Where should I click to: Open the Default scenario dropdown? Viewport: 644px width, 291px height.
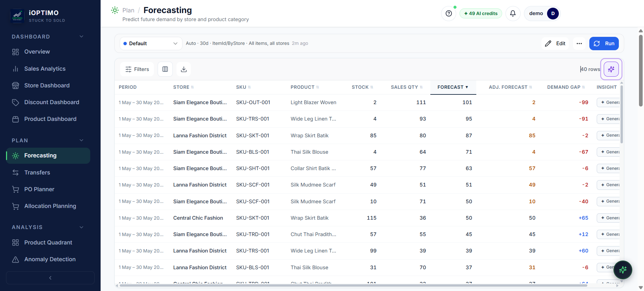point(151,44)
